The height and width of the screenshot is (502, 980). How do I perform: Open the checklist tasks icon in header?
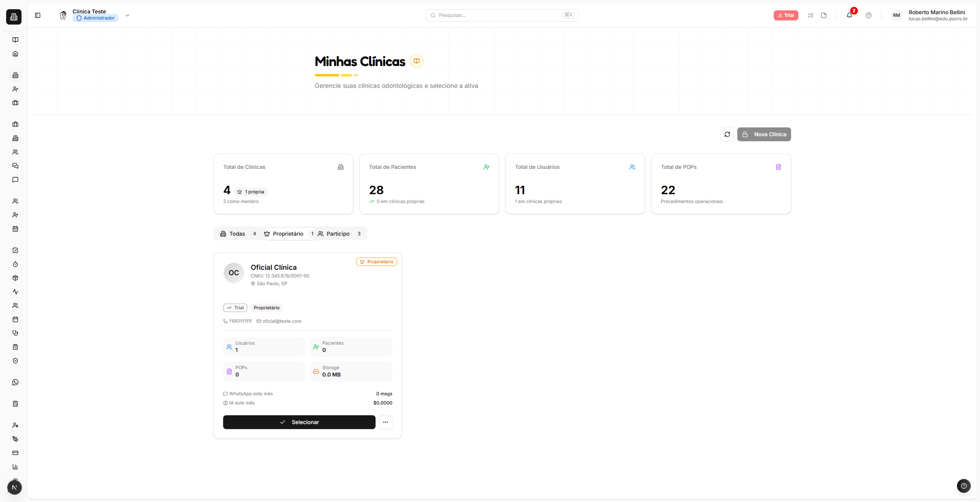click(x=810, y=15)
